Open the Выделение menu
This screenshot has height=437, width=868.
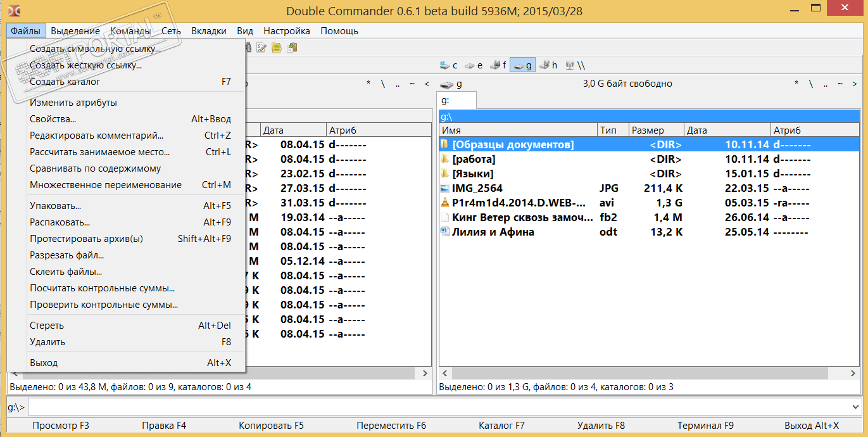pyautogui.click(x=75, y=30)
